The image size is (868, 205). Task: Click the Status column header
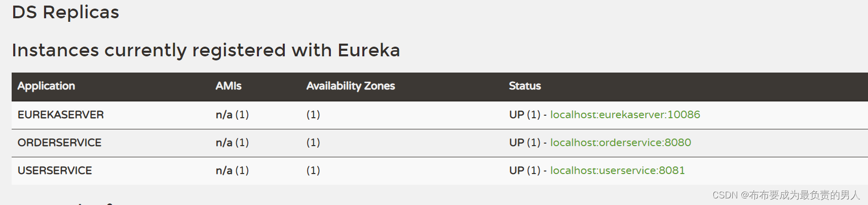[x=525, y=86]
